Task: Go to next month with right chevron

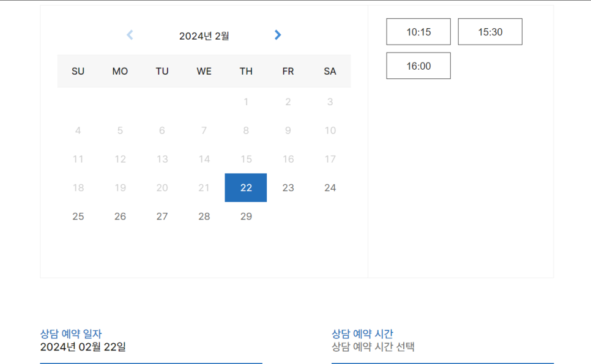Action: click(278, 35)
